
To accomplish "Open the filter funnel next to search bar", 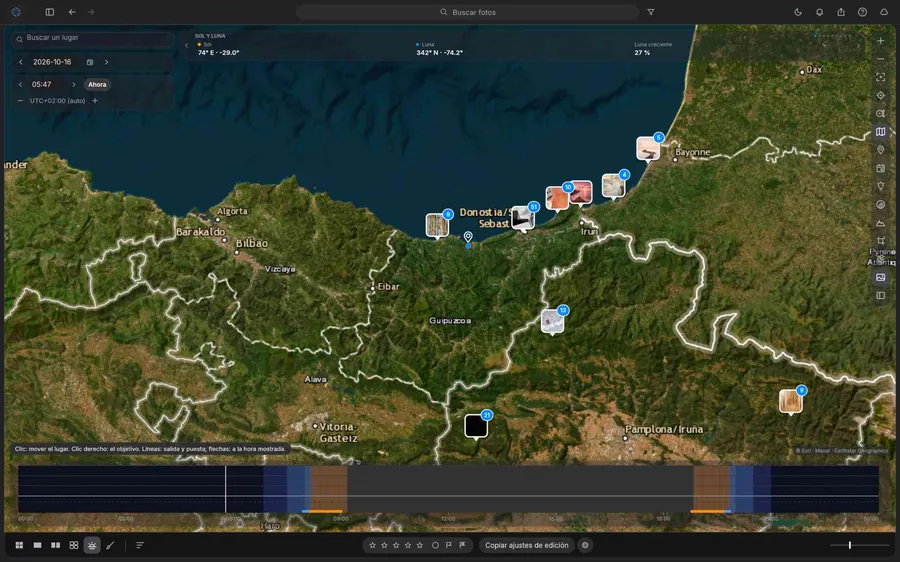I will point(651,12).
